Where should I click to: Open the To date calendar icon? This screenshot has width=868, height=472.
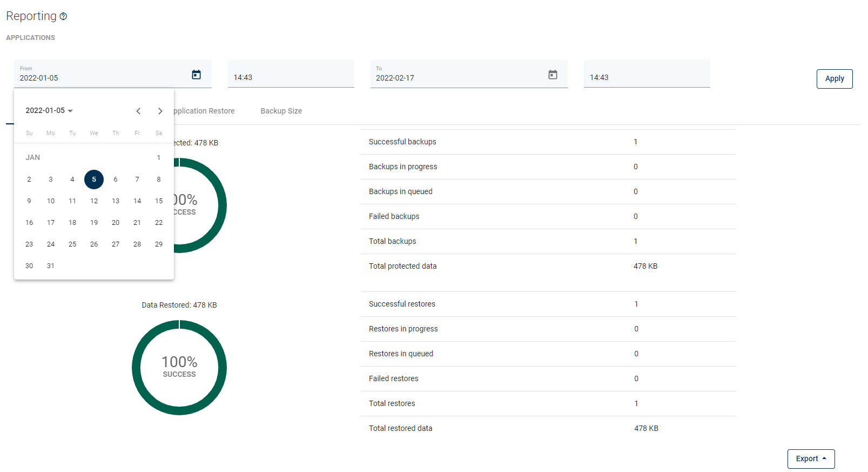tap(553, 75)
